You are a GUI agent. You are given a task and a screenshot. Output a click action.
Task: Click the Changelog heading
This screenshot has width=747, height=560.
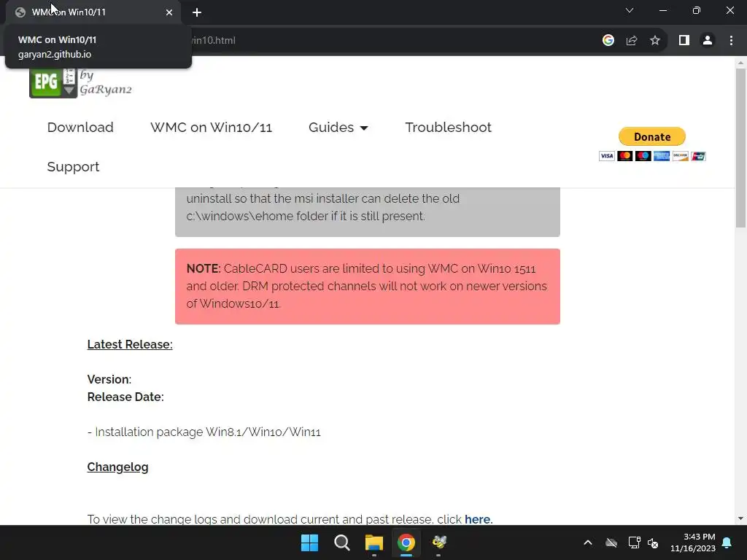point(117,467)
